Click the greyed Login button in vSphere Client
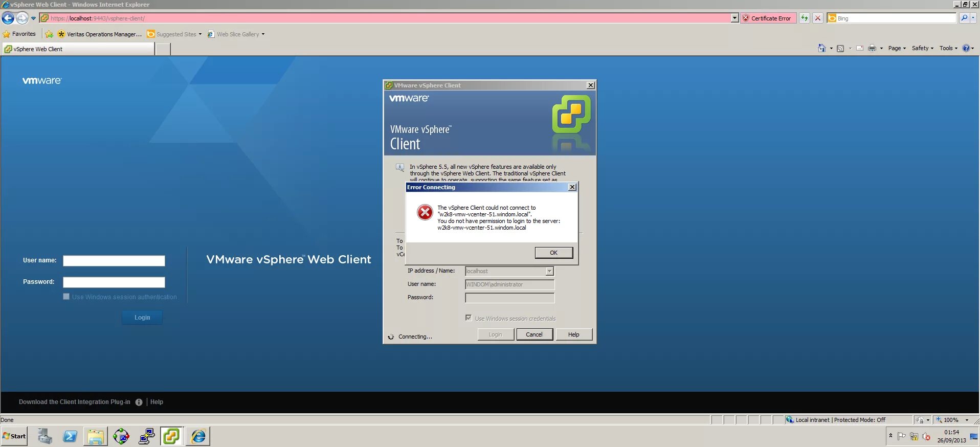This screenshot has height=447, width=980. tap(495, 334)
